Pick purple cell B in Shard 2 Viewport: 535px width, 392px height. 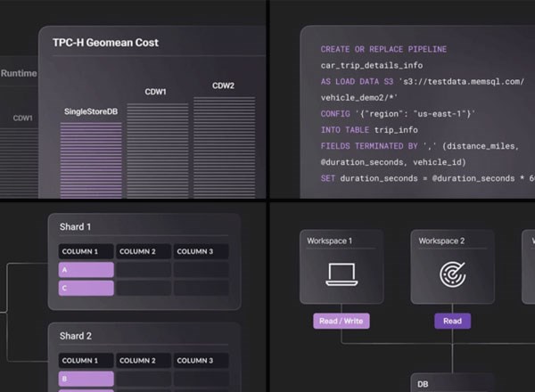pos(86,379)
